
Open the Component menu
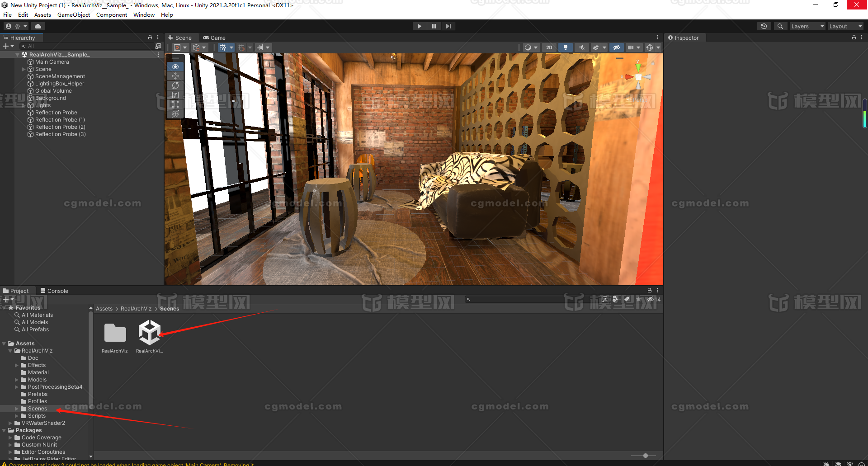[x=111, y=14]
